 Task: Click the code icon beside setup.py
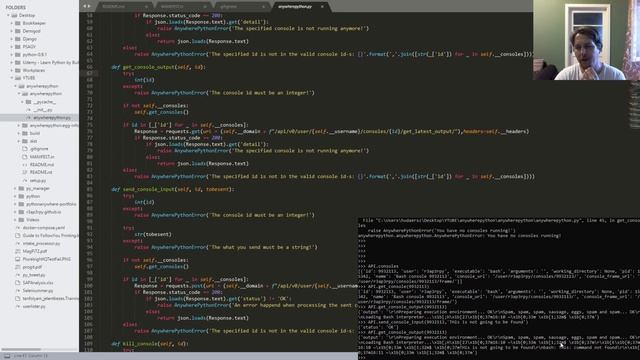click(25, 180)
